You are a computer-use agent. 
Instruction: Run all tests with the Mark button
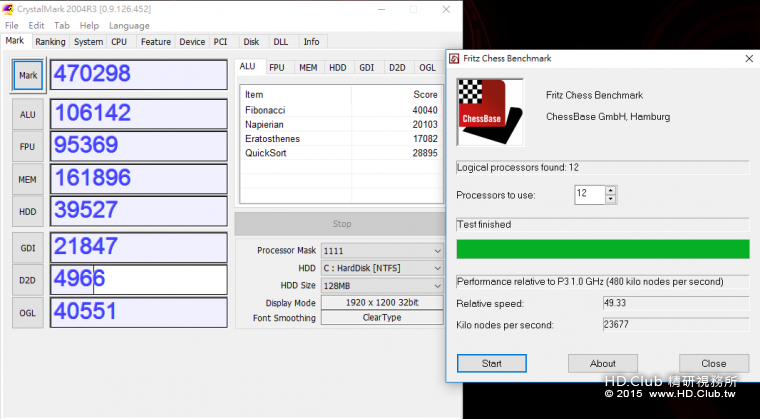coord(28,75)
